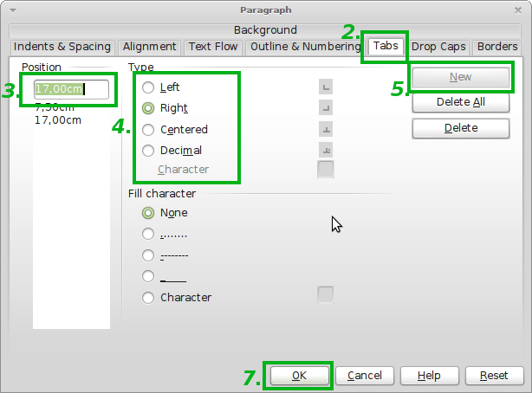
Task: Open the Drop Caps tab
Action: tap(438, 47)
